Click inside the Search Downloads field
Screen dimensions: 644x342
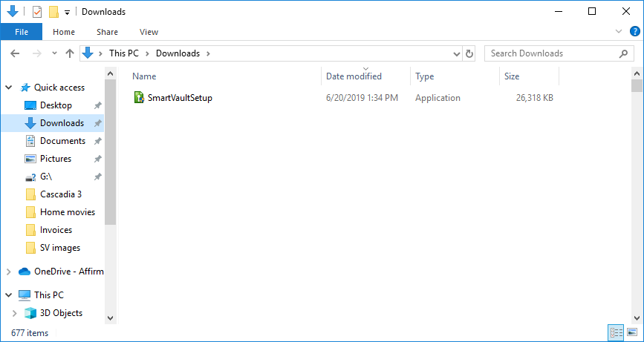[552, 53]
